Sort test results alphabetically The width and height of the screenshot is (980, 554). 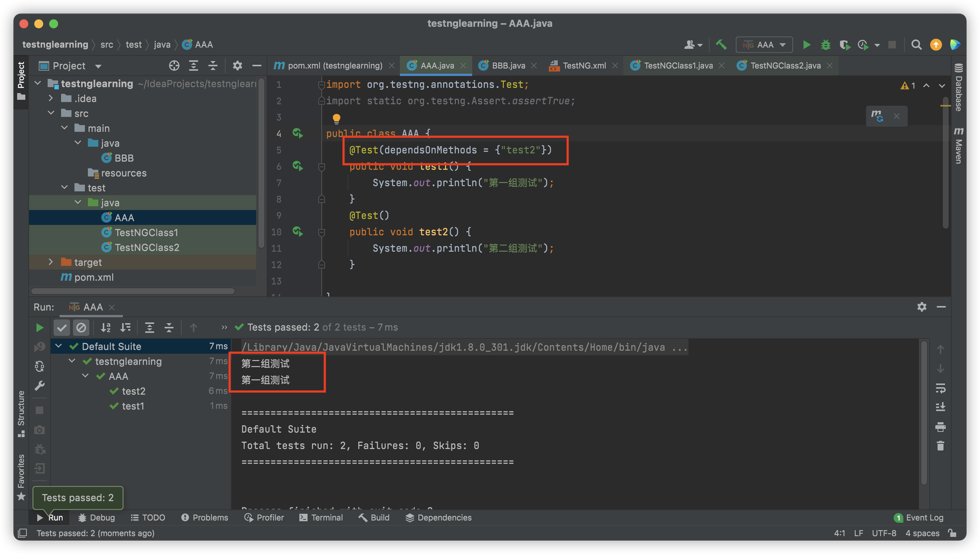[x=106, y=328]
